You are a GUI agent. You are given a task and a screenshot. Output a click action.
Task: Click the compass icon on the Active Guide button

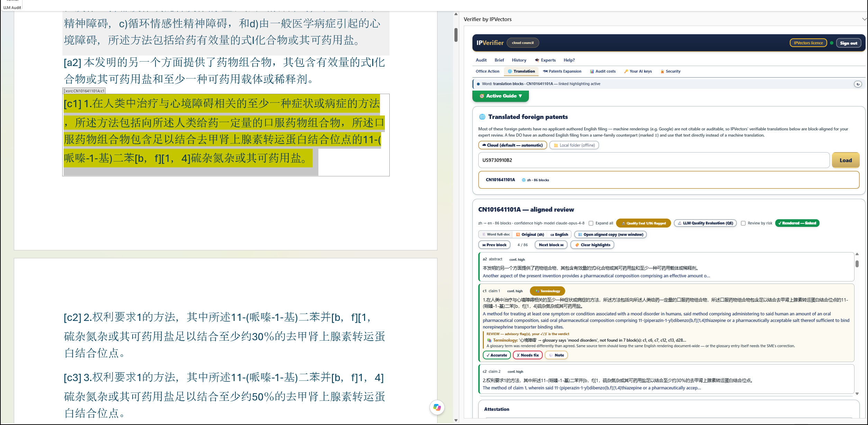[x=482, y=96]
